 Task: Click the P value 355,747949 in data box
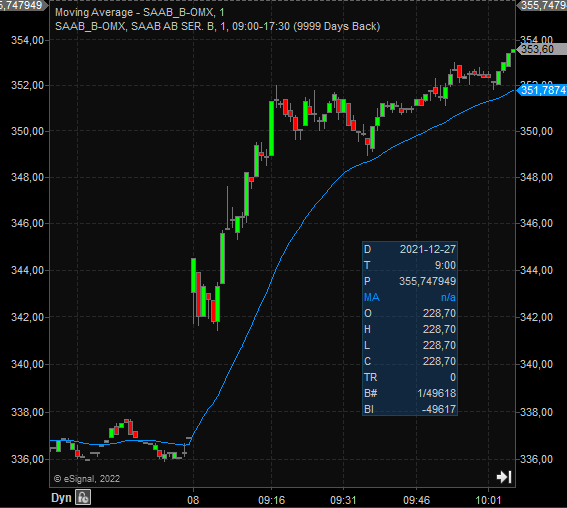427,281
